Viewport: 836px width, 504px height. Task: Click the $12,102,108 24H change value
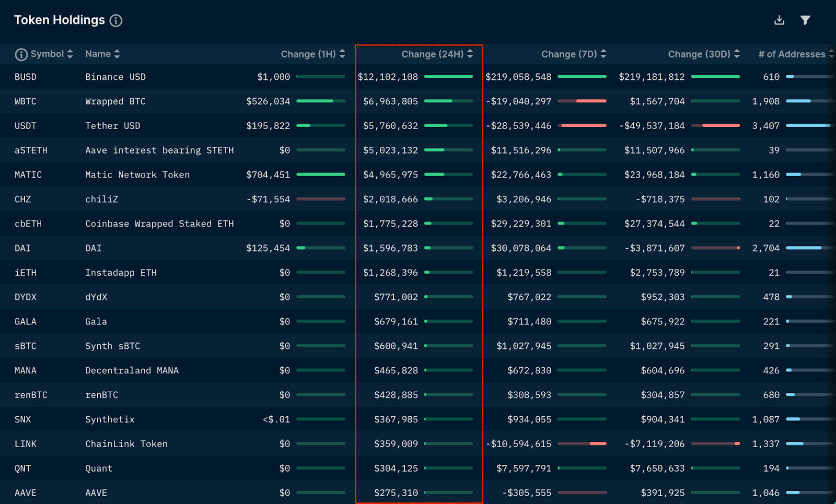pyautogui.click(x=388, y=77)
